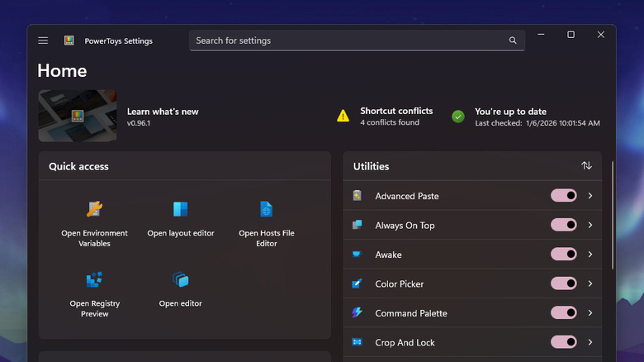This screenshot has height=362, width=644.
Task: Open the Learn what's new thumbnail
Action: coord(78,116)
